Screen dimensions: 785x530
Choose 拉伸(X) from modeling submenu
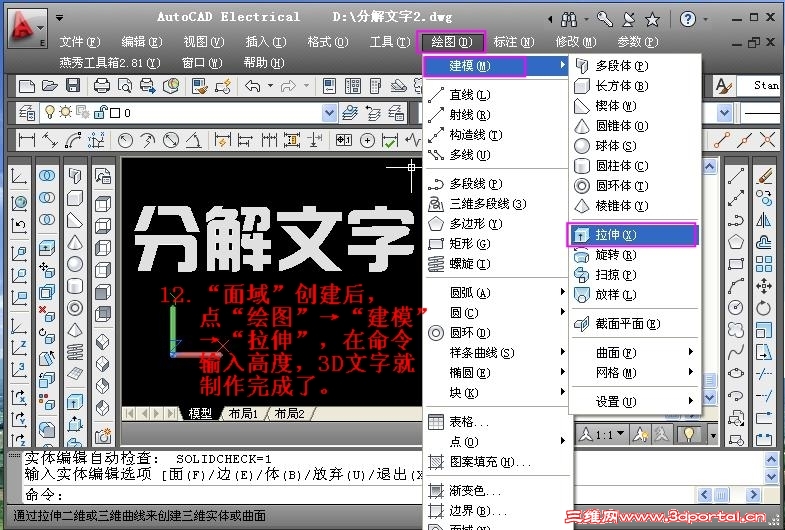[633, 235]
